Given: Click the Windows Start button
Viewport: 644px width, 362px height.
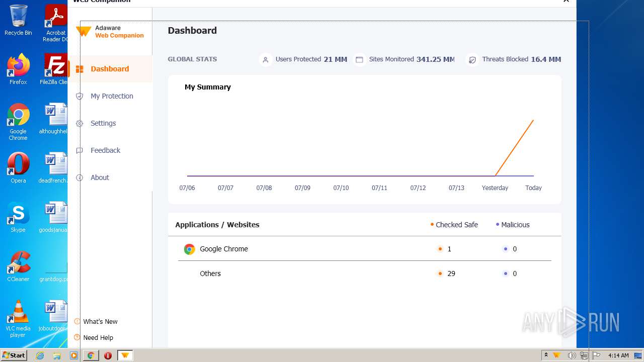Looking at the screenshot, I should (x=14, y=355).
